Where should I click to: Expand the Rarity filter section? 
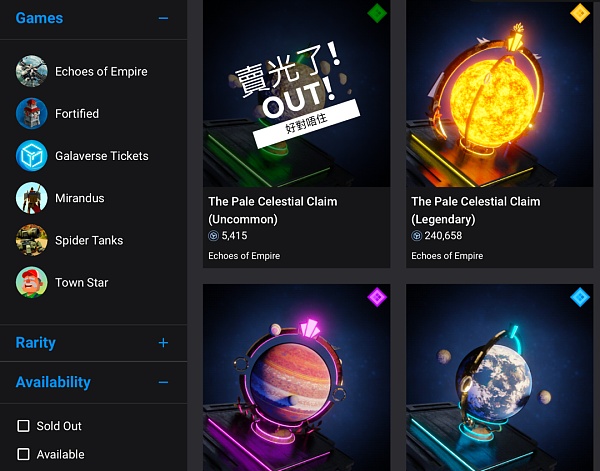pyautogui.click(x=163, y=342)
